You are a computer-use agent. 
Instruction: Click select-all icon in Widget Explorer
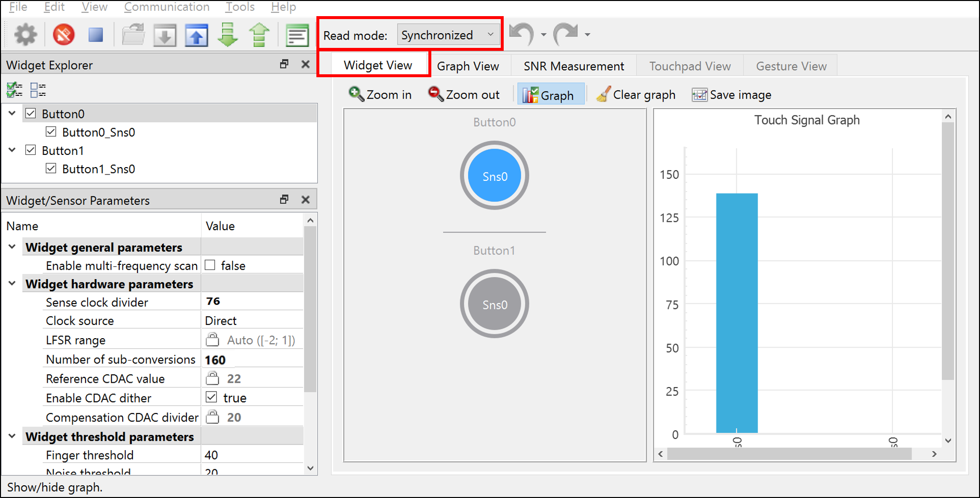click(15, 90)
